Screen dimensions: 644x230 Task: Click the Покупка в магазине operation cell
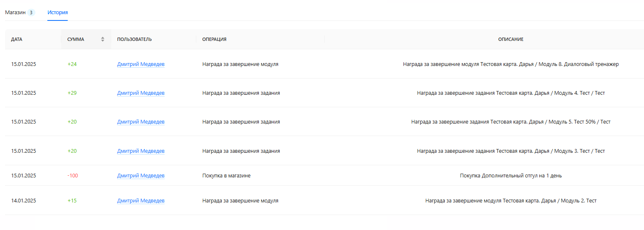[226, 176]
